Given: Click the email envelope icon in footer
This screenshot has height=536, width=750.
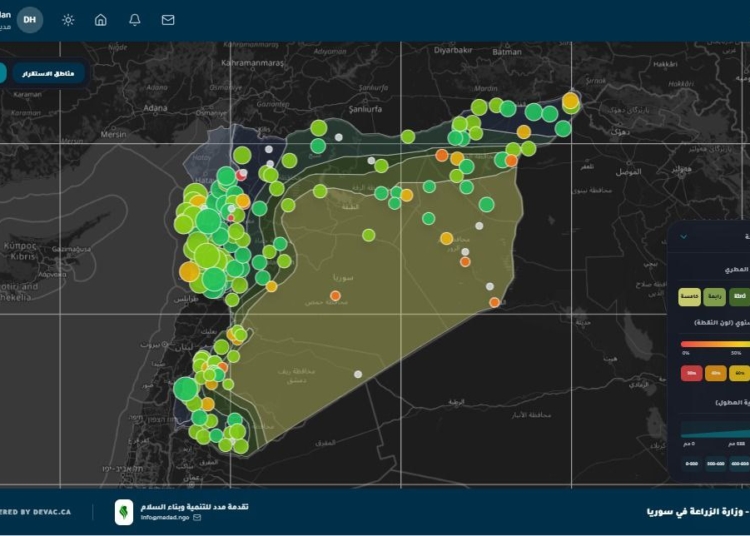Looking at the screenshot, I should coord(197,518).
